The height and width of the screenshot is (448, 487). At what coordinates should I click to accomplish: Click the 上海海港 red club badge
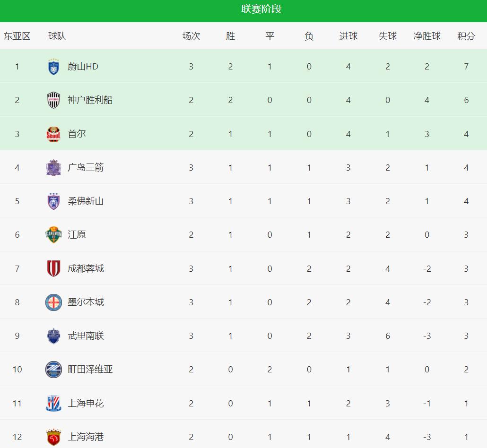pos(53,437)
